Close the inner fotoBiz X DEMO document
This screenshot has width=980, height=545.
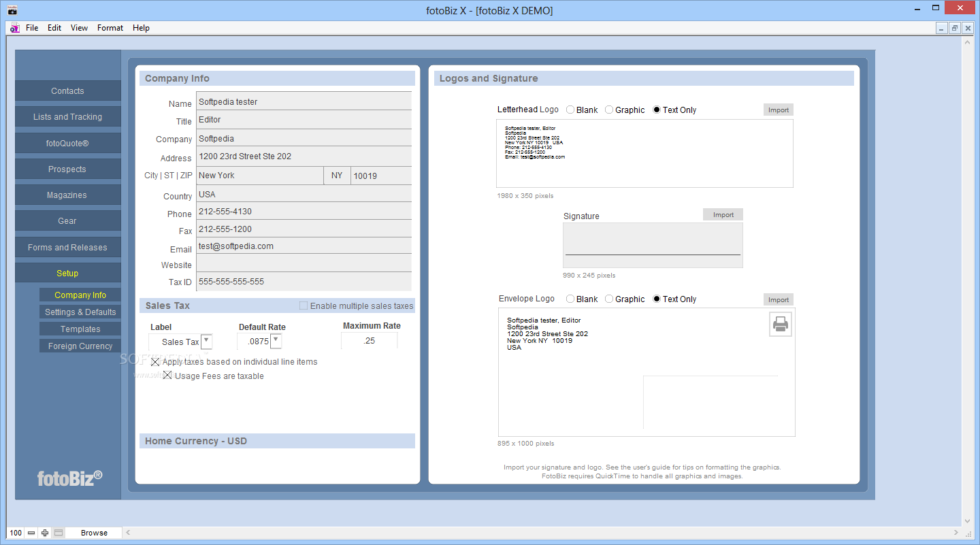coord(968,28)
